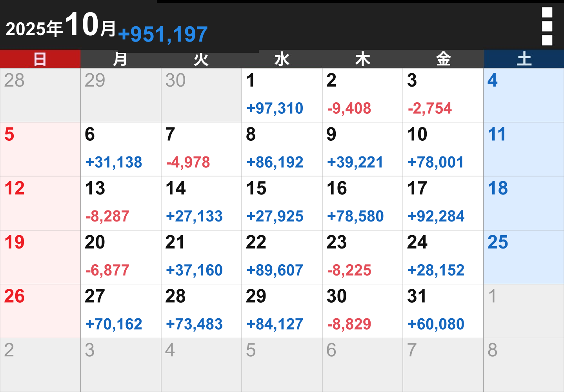564x392 pixels.
Task: Select the day showing +73,483
Action: [x=202, y=311]
